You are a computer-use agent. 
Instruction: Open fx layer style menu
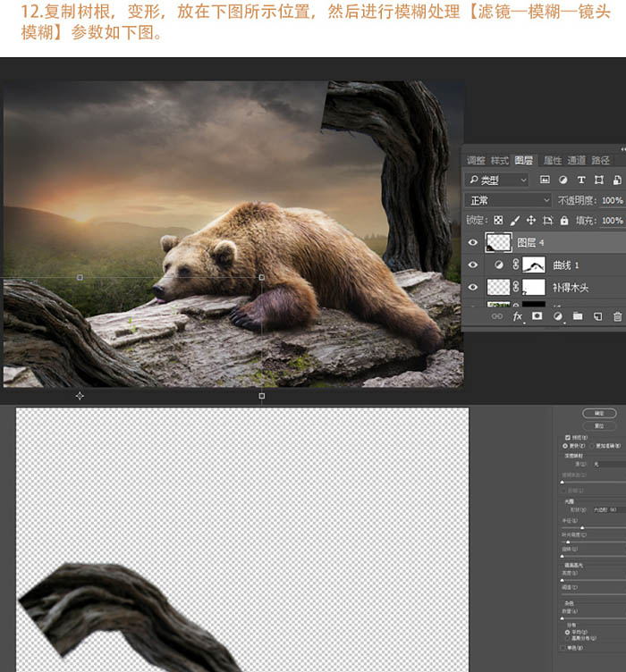(x=518, y=316)
